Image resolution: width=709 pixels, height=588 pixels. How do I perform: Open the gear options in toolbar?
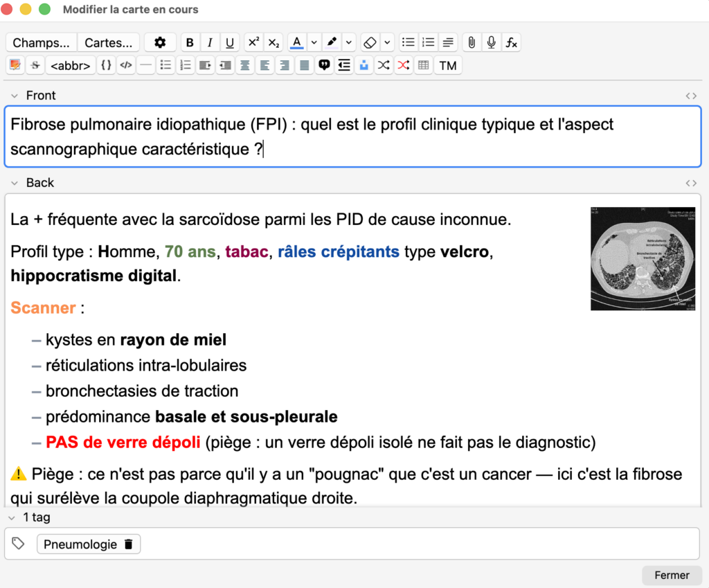point(160,42)
